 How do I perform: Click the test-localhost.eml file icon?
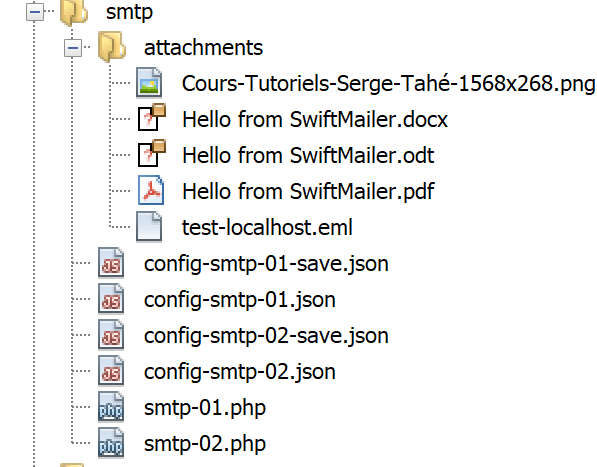pos(149,227)
